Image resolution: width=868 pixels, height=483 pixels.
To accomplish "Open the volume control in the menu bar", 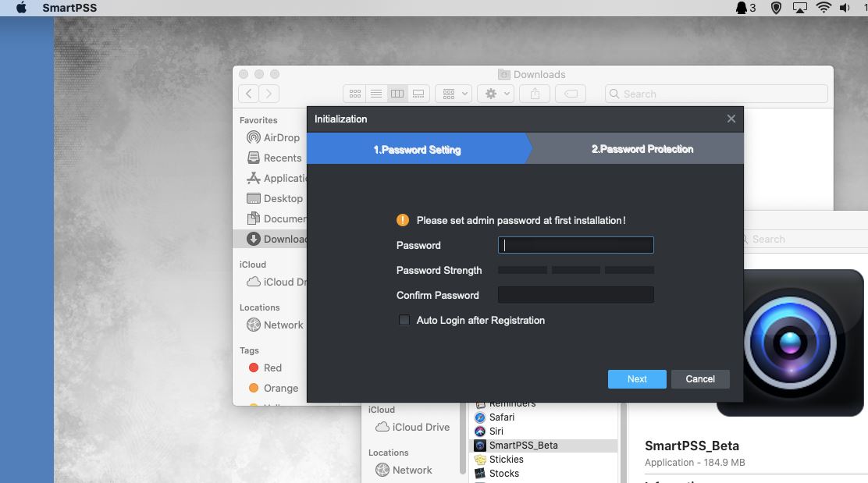I will tap(845, 8).
